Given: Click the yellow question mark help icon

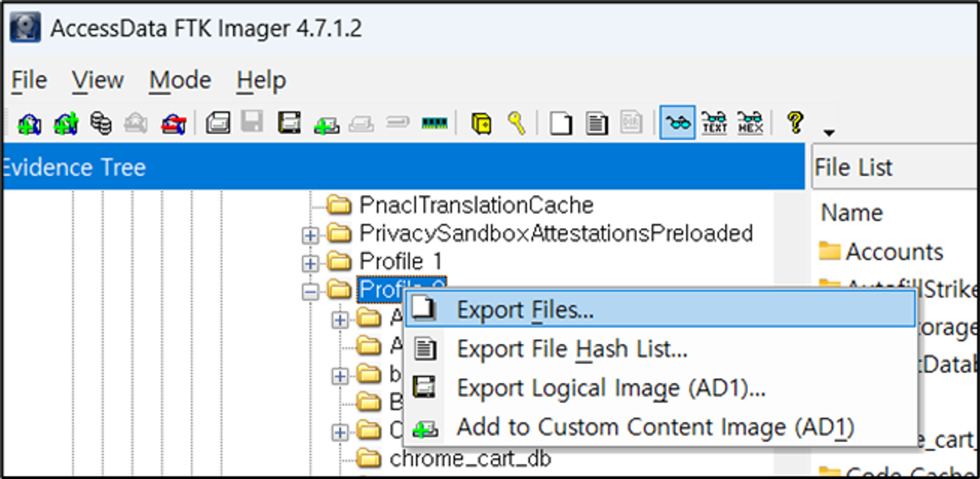Looking at the screenshot, I should pos(796,122).
